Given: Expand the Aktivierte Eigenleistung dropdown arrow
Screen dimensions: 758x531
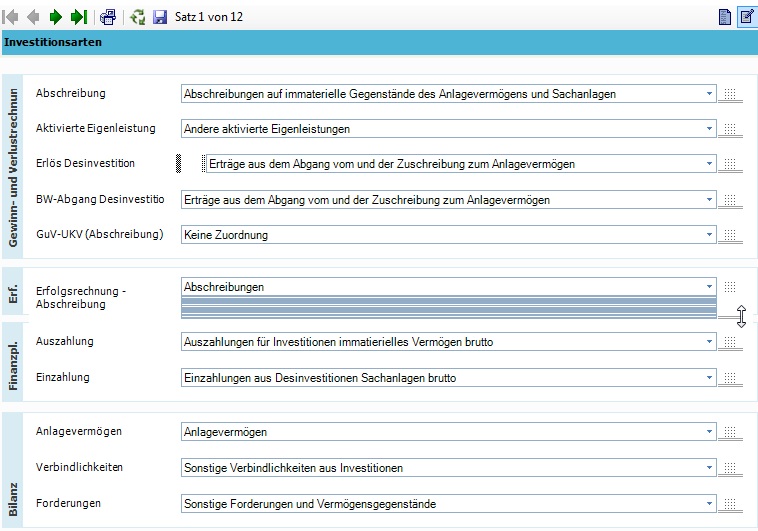Looking at the screenshot, I should (709, 129).
